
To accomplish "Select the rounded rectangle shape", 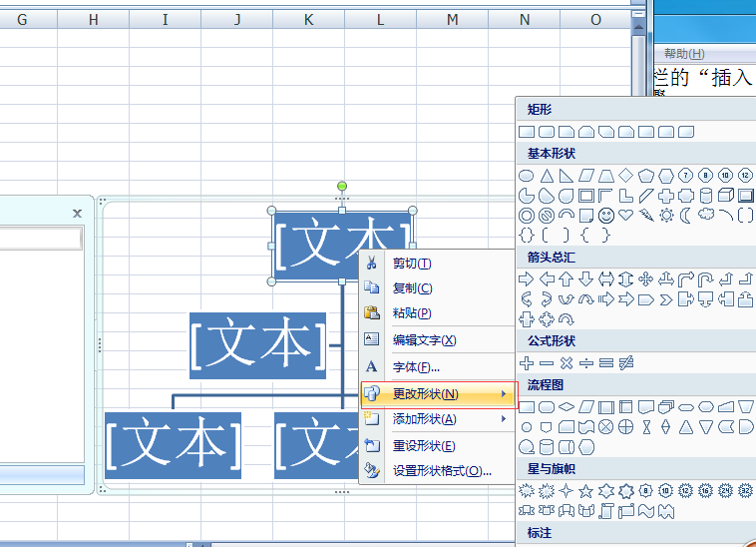I will click(547, 132).
